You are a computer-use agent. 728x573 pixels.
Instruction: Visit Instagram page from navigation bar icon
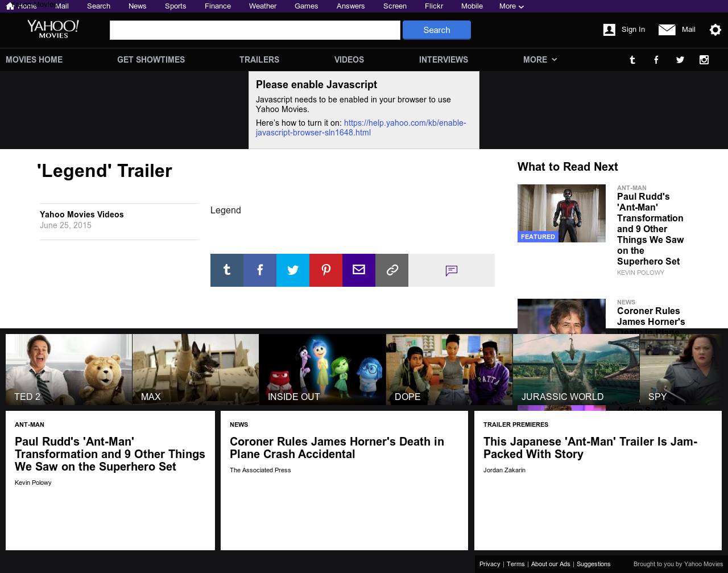coord(704,60)
